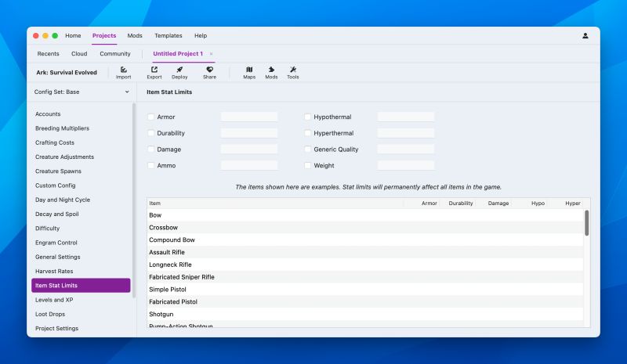627x364 pixels.
Task: Enable the Armor checkbox
Action: (x=150, y=117)
